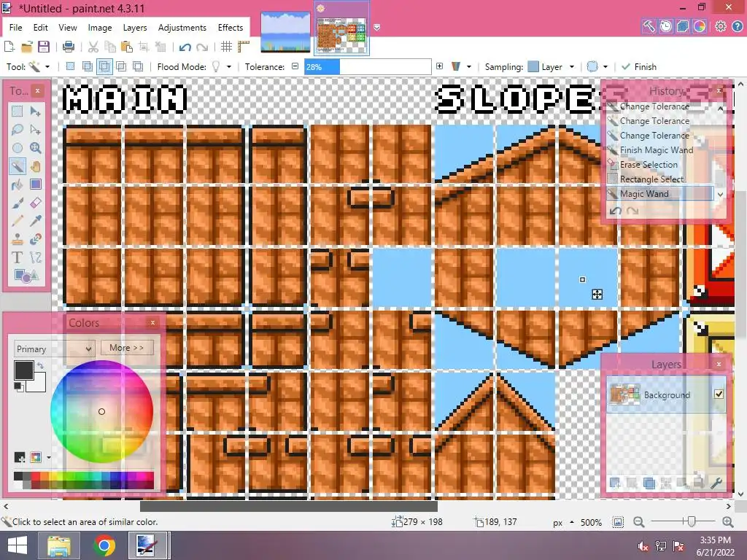747x560 pixels.
Task: Select the Paint Bucket tool
Action: pyautogui.click(x=18, y=184)
